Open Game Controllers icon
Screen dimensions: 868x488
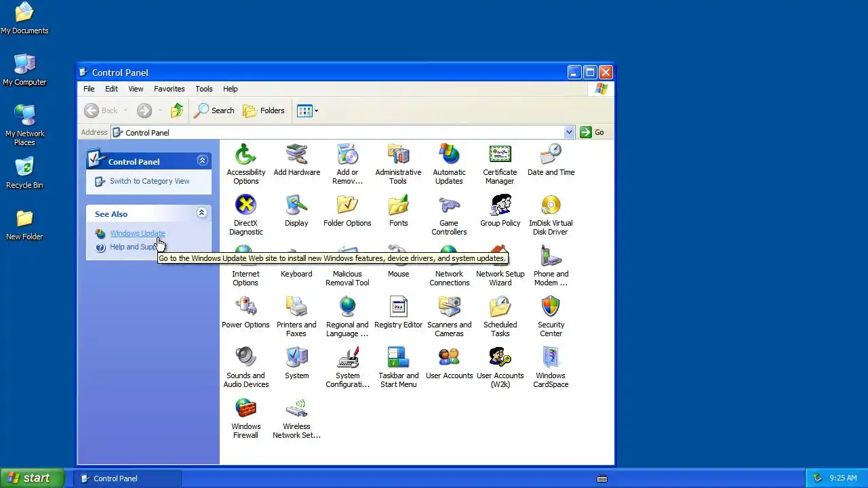449,205
